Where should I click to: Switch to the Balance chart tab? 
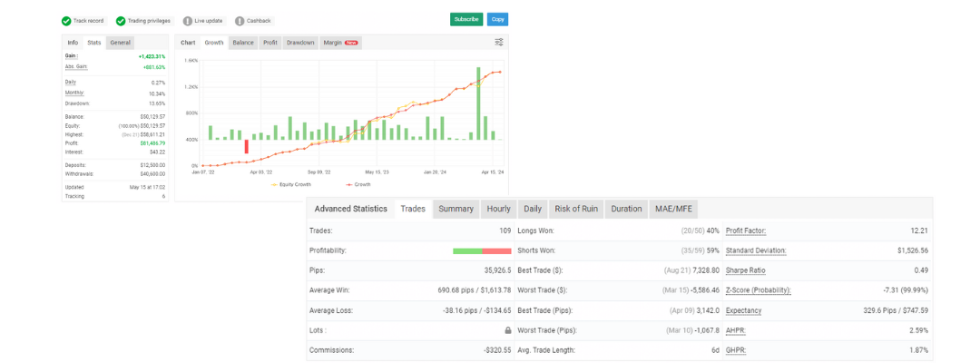(243, 43)
